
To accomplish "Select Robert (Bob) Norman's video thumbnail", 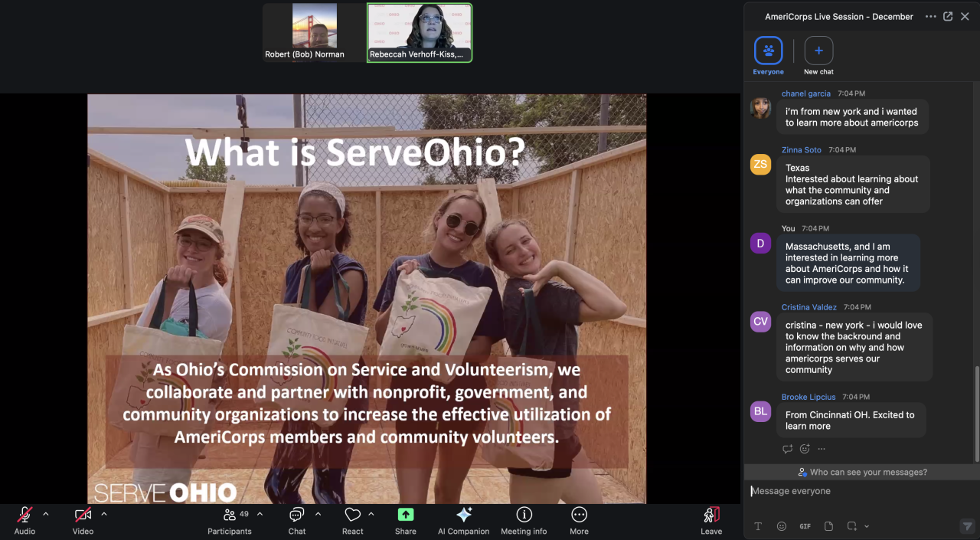I will point(314,32).
